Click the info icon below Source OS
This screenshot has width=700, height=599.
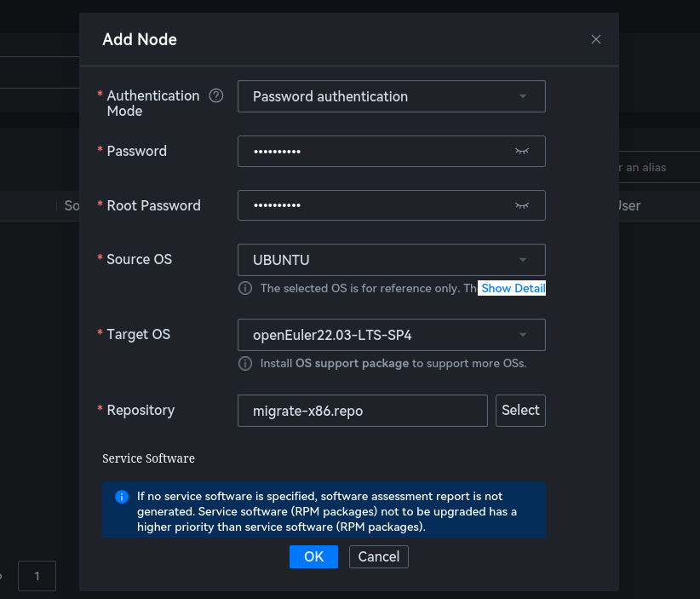click(245, 288)
